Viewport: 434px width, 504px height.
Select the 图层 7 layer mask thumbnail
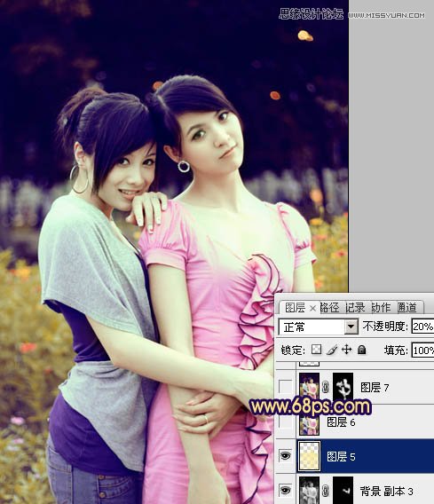[343, 387]
